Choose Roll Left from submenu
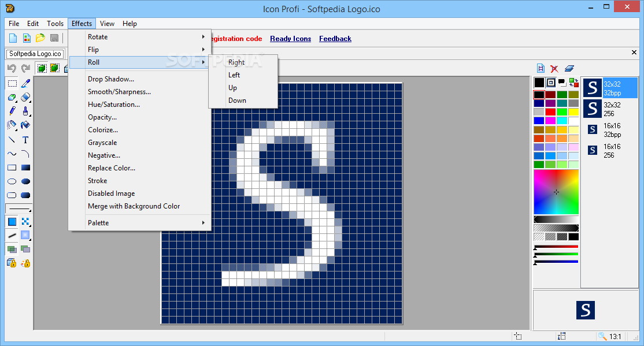The image size is (644, 346). coord(243,75)
